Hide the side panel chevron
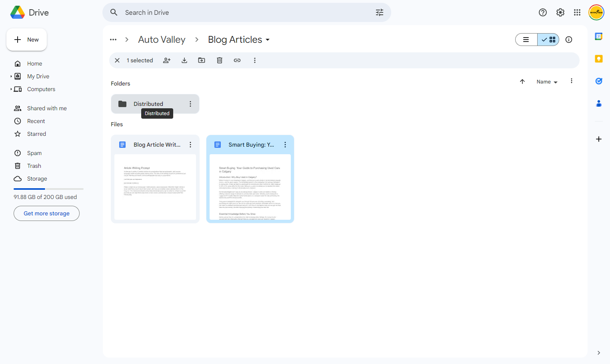The width and height of the screenshot is (610, 364). coord(599,353)
